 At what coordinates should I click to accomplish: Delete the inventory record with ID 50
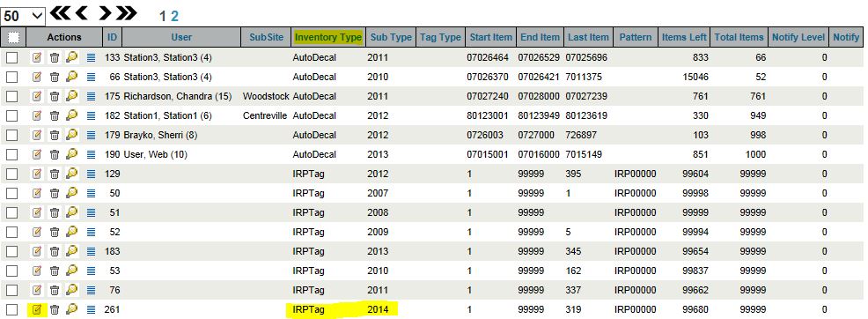(55, 193)
